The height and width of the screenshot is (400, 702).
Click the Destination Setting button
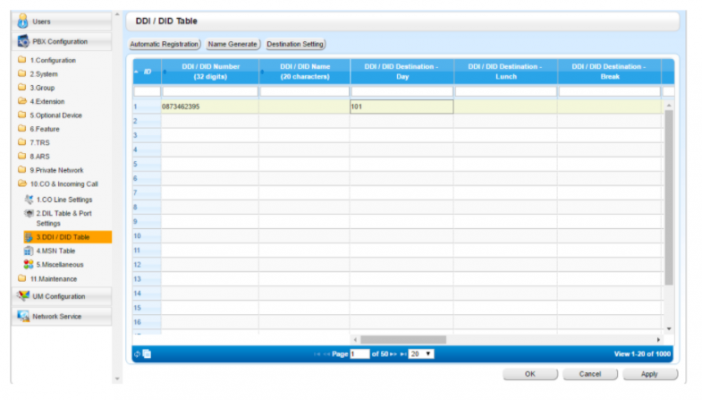[295, 44]
